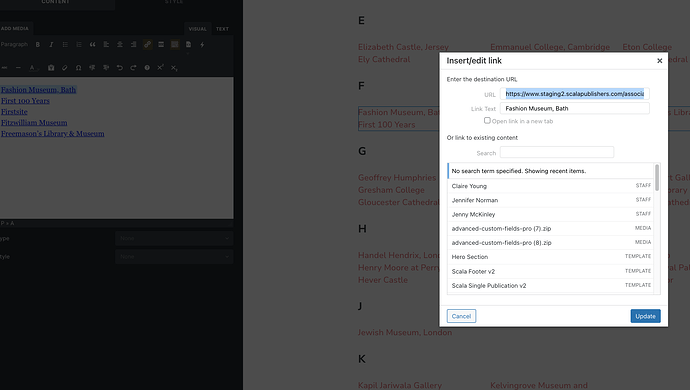Open the second None dropdown below the editor
The image size is (690, 390).
pos(174,257)
